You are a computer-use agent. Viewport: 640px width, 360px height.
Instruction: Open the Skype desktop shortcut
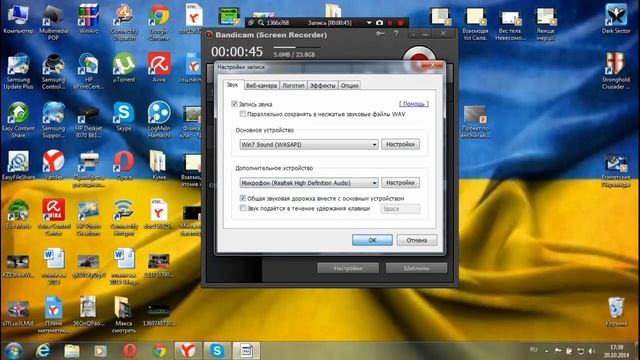(124, 116)
